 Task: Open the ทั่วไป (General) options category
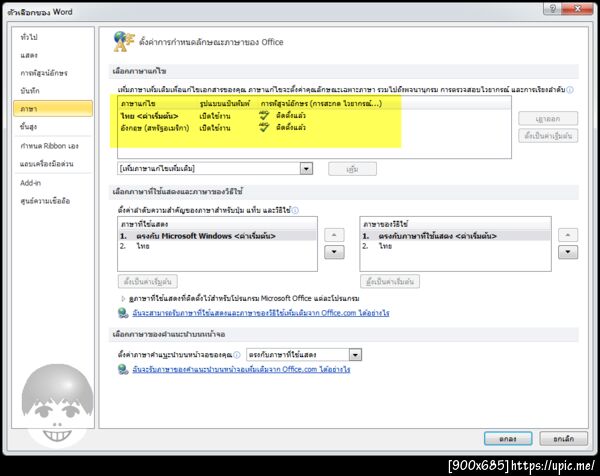[x=29, y=37]
